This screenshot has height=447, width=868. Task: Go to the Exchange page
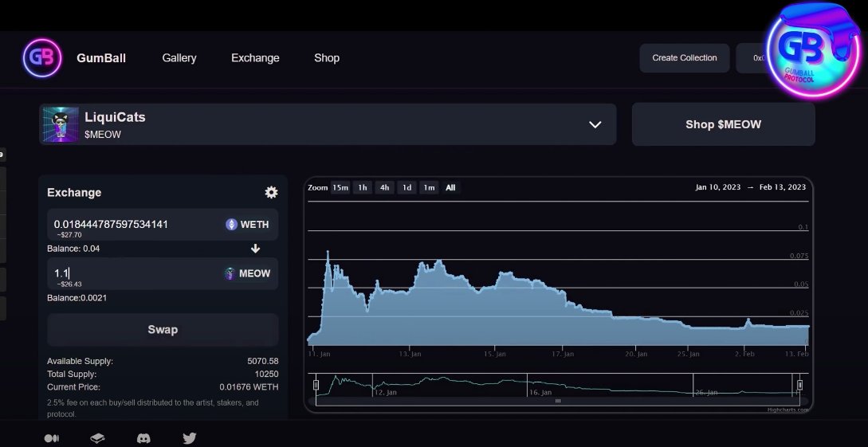[x=255, y=58]
